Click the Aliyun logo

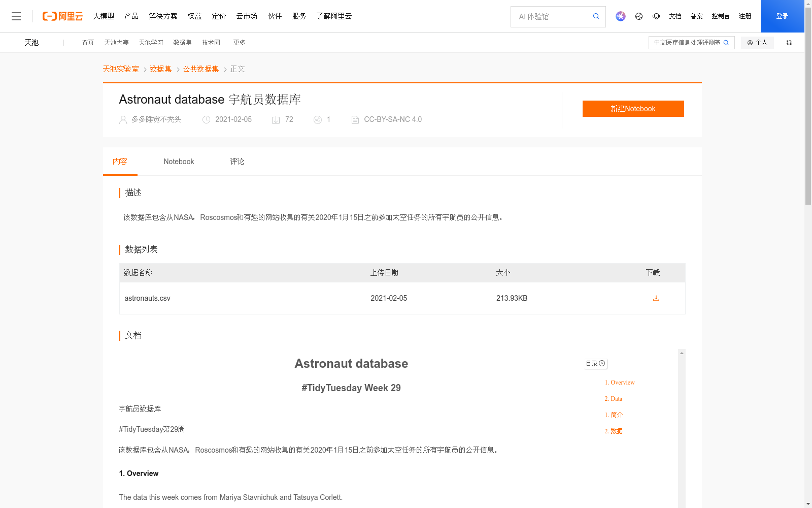point(62,16)
